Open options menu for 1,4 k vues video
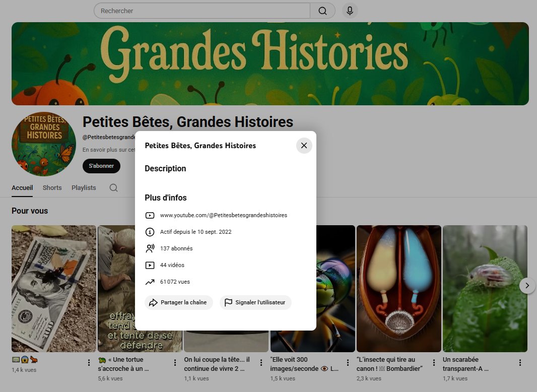The width and height of the screenshot is (537, 392). tap(89, 363)
